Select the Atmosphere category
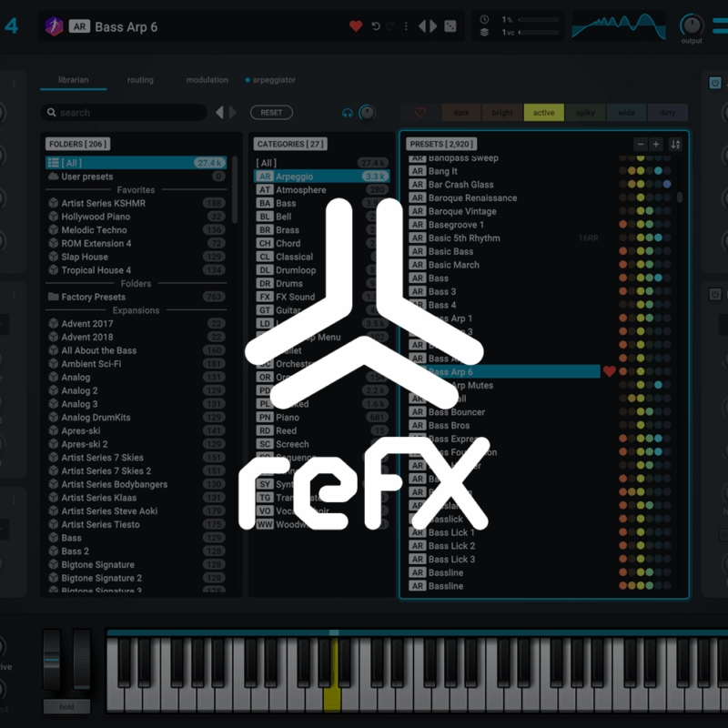This screenshot has width=728, height=728. coord(322,190)
